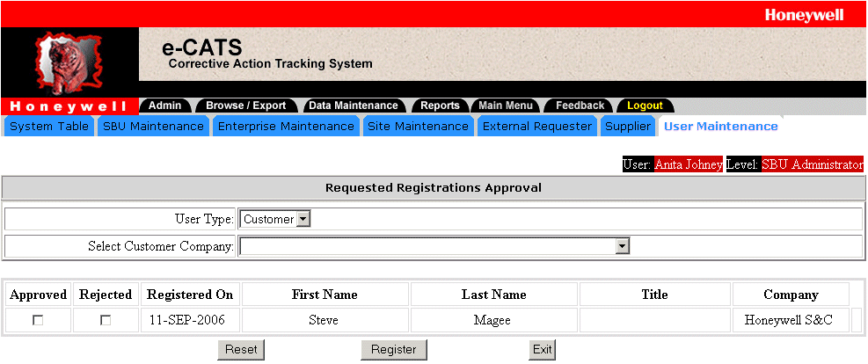Viewport: 868px width, 364px height.
Task: Click the user name Anita Johney
Action: click(x=689, y=164)
